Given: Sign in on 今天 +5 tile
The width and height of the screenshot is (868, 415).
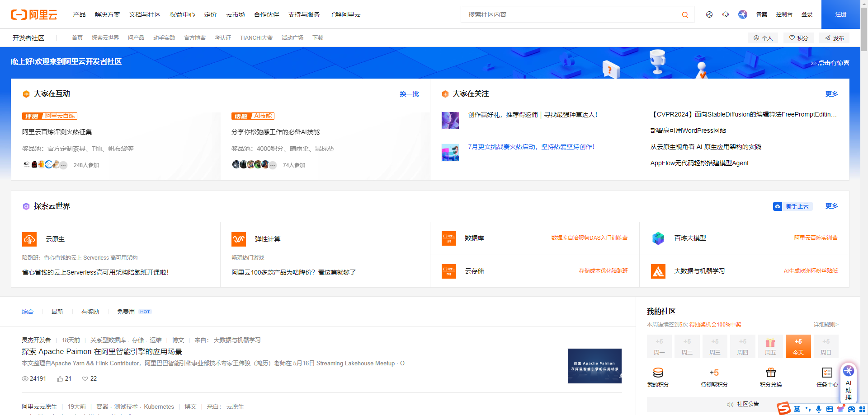Looking at the screenshot, I should (798, 346).
